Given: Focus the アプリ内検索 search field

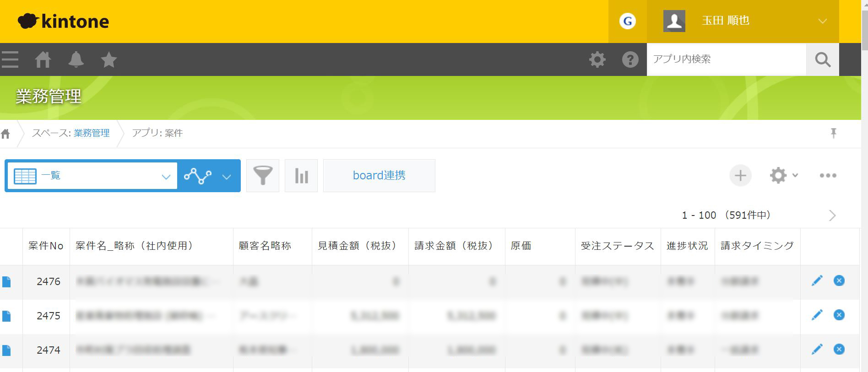Looking at the screenshot, I should coord(726,59).
